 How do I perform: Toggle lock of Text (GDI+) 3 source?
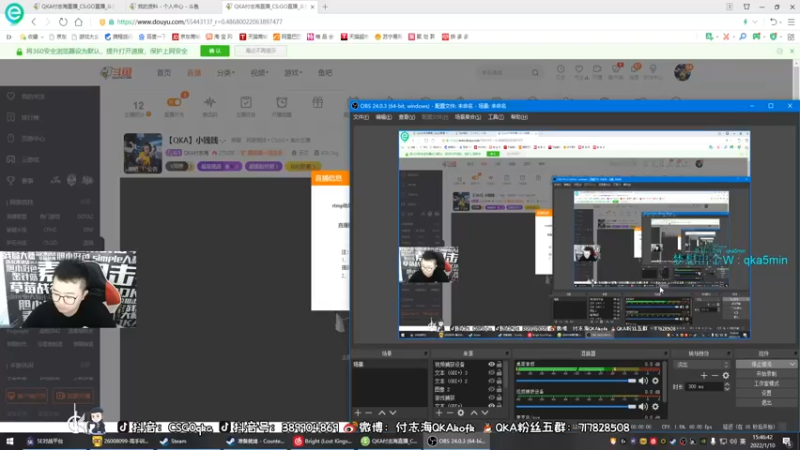[x=499, y=372]
